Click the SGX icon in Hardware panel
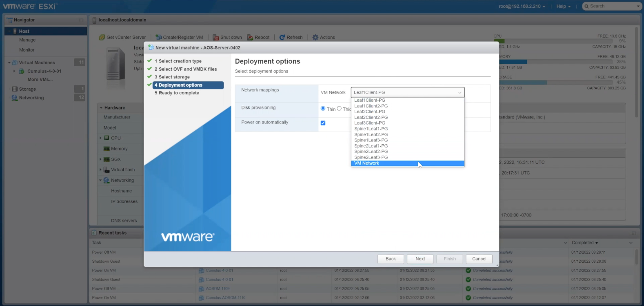This screenshot has width=644, height=306. tap(107, 159)
